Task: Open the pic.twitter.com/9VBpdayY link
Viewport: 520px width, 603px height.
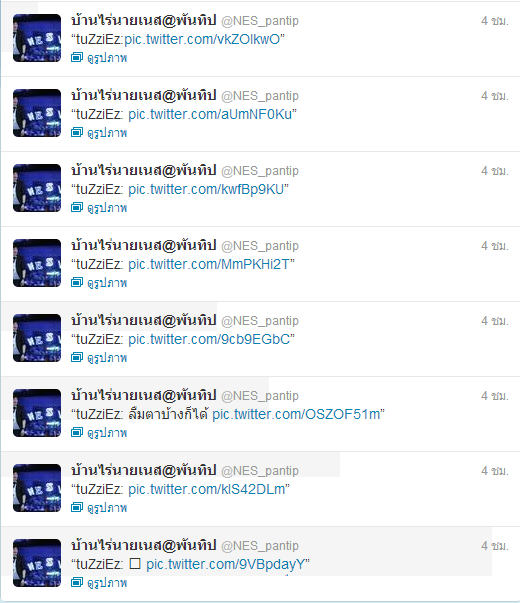Action: tap(226, 564)
